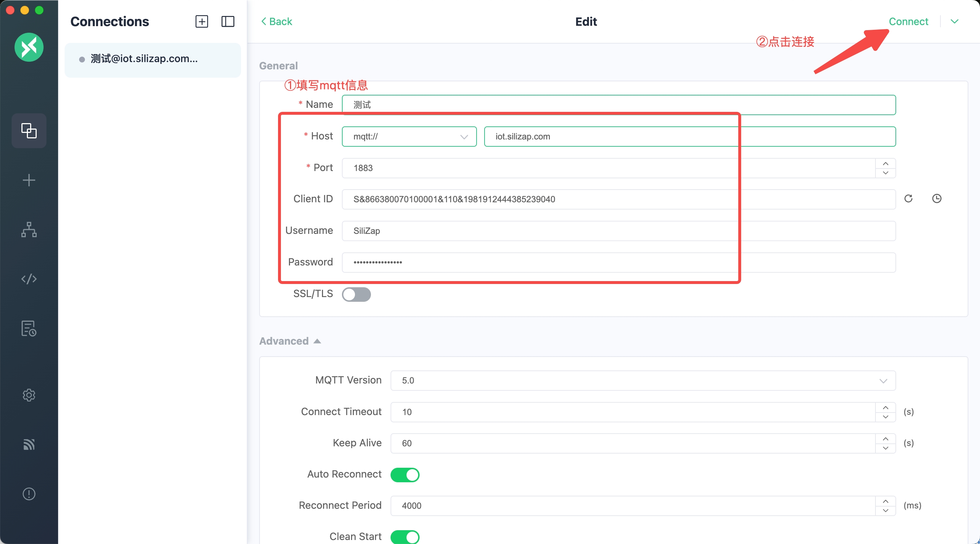Enable the SSL/TLS switch
This screenshot has height=544, width=980.
[356, 294]
